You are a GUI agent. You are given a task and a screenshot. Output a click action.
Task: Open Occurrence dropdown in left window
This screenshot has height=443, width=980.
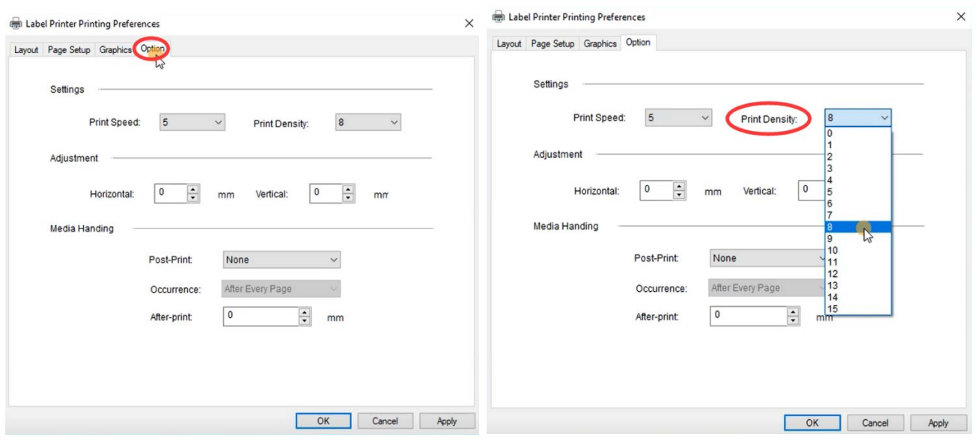coord(281,289)
